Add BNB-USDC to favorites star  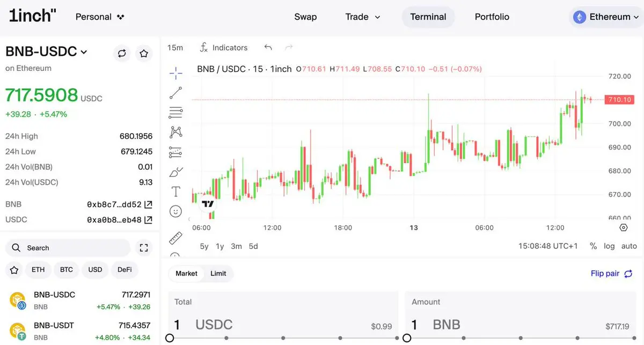[144, 53]
